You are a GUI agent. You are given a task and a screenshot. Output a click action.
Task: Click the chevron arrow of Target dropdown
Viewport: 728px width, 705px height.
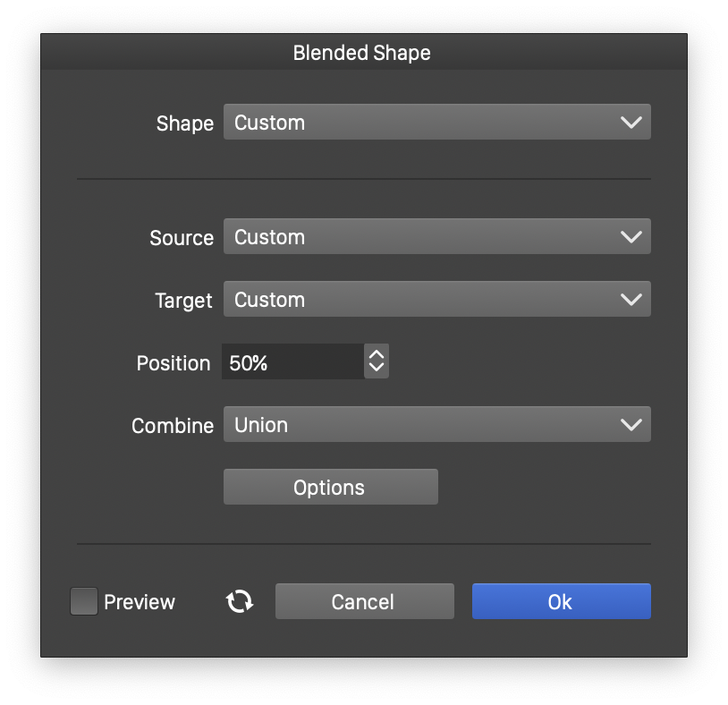click(x=631, y=300)
